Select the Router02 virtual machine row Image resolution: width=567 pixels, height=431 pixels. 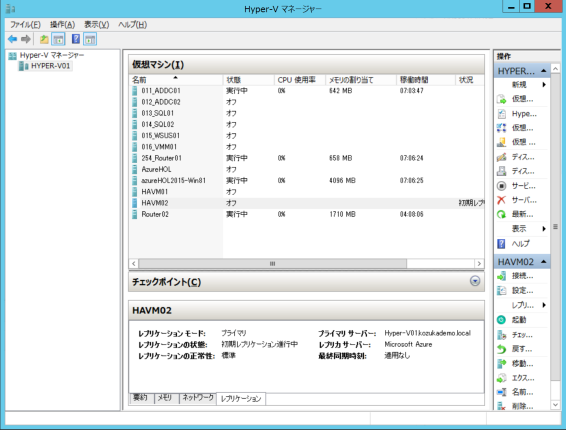coord(307,214)
